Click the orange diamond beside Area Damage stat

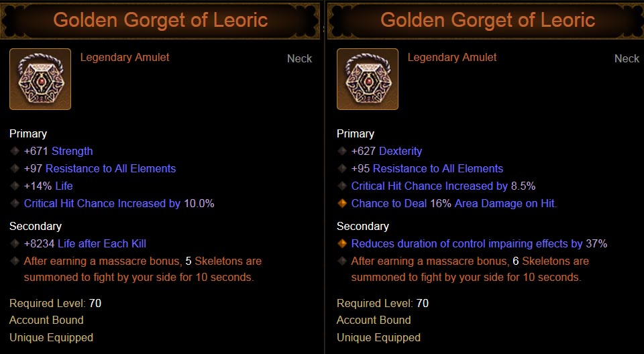tap(342, 203)
